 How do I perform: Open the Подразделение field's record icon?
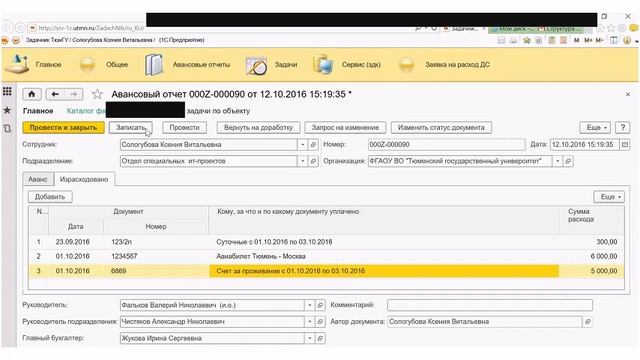point(313,161)
